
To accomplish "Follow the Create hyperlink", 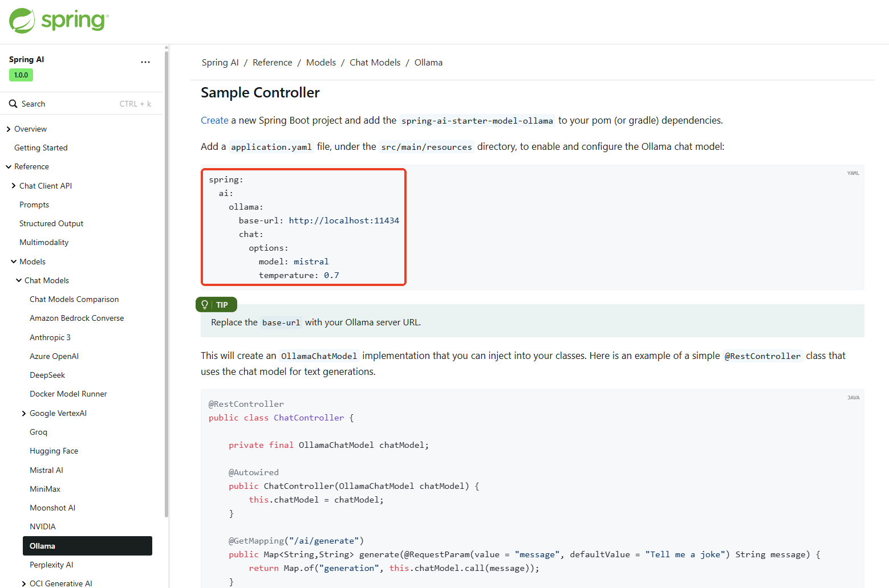I will [x=214, y=120].
